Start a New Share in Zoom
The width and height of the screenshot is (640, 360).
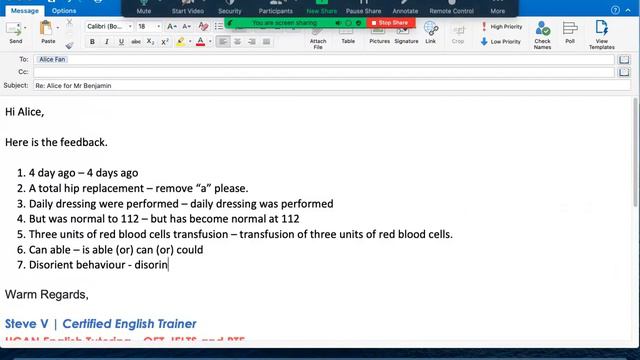pos(322,8)
